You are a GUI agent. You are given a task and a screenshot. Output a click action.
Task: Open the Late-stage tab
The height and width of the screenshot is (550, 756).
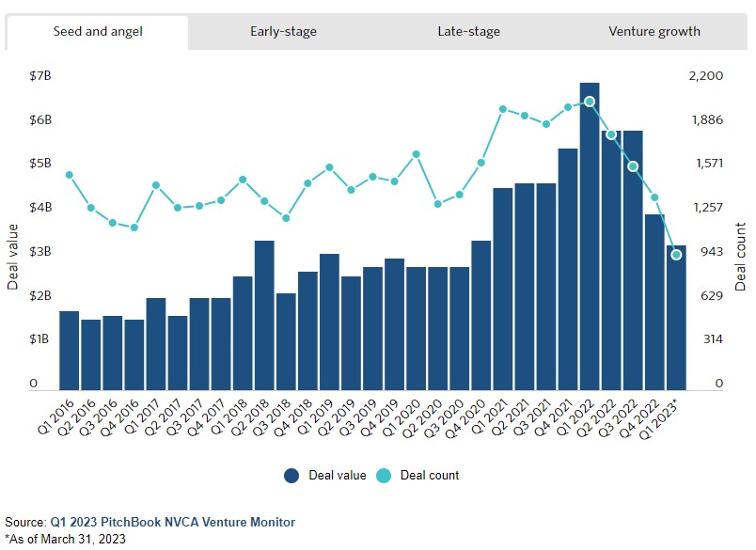tap(468, 32)
